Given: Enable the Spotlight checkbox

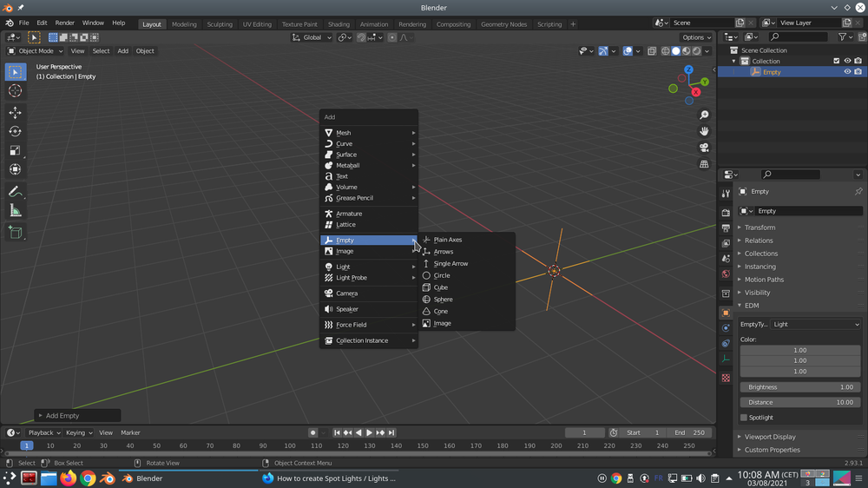Looking at the screenshot, I should [x=744, y=418].
